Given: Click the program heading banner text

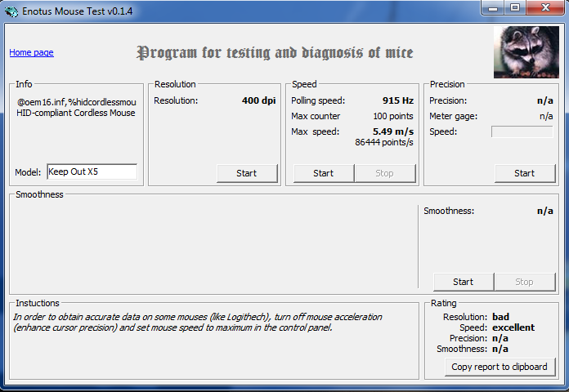Looking at the screenshot, I should [275, 53].
